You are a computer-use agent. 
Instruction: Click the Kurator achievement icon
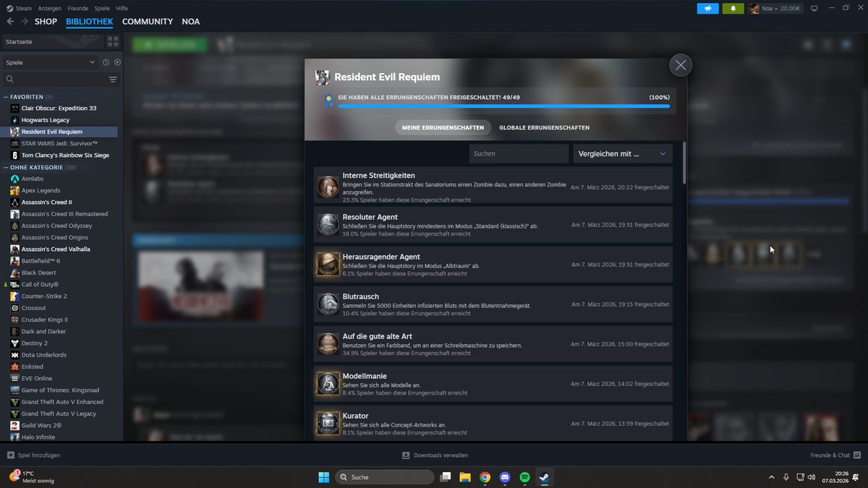click(x=328, y=424)
